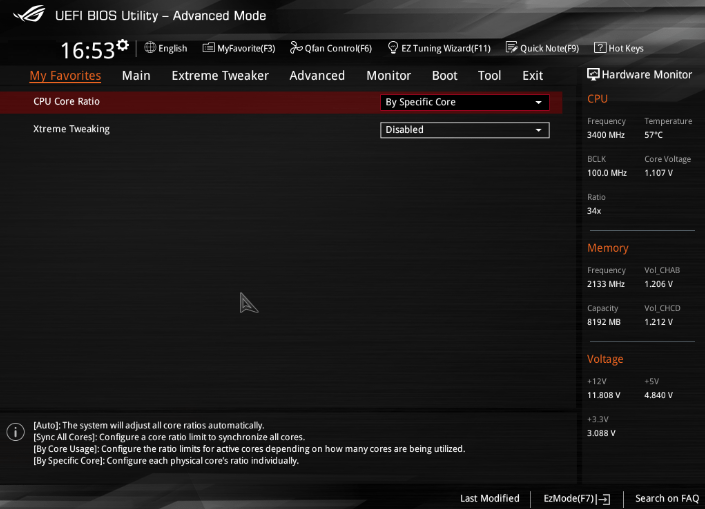The width and height of the screenshot is (705, 509).
Task: Click the EzMode exit arrow icon
Action: [x=603, y=499]
